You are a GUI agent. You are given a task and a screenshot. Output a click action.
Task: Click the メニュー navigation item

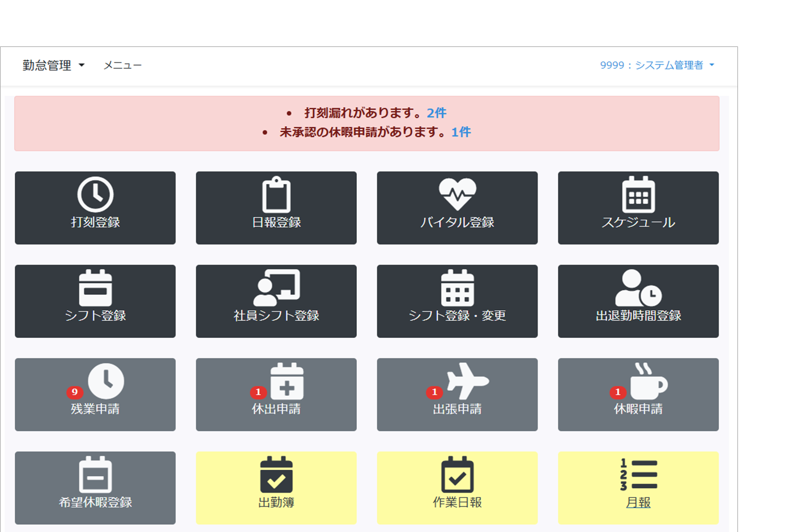tap(122, 66)
